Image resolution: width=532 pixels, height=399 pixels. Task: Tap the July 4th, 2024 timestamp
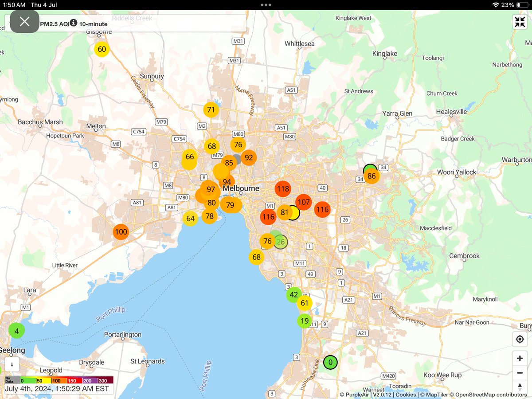57,389
